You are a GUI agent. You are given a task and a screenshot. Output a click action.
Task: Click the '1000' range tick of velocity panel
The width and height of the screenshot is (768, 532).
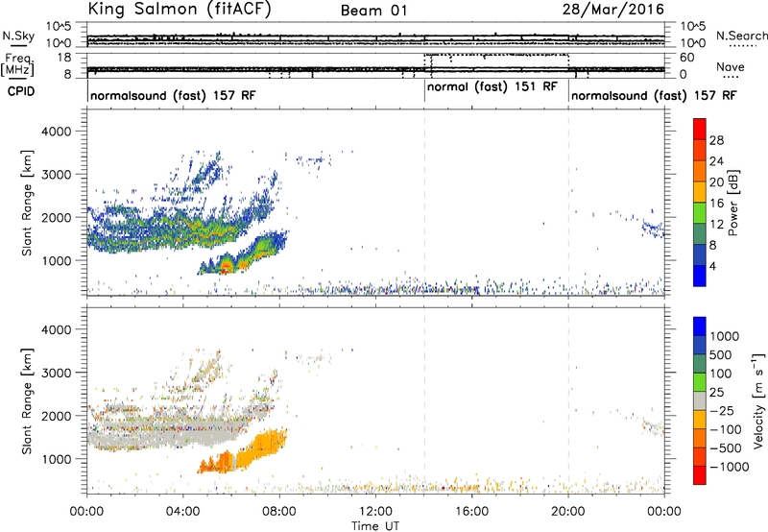pyautogui.click(x=57, y=459)
